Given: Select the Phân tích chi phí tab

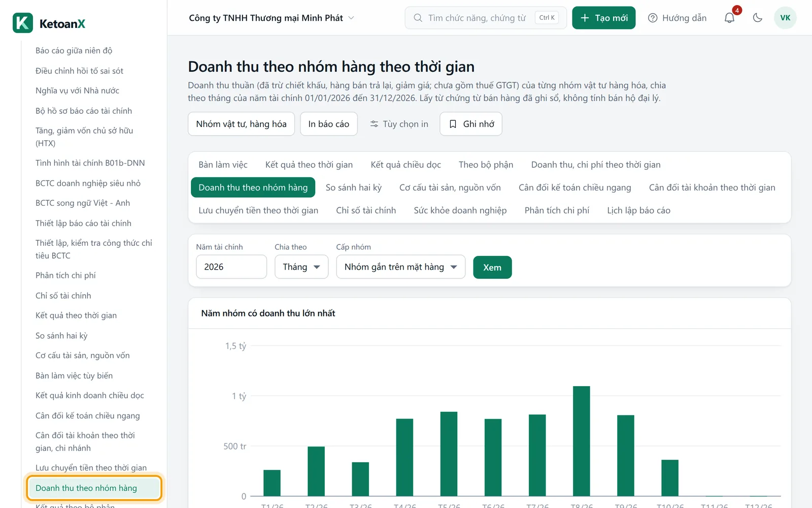Looking at the screenshot, I should (557, 210).
